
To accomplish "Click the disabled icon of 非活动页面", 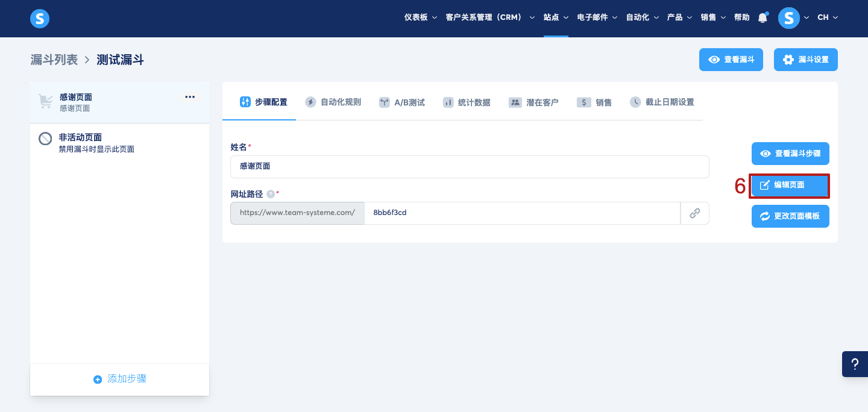I will tap(46, 139).
